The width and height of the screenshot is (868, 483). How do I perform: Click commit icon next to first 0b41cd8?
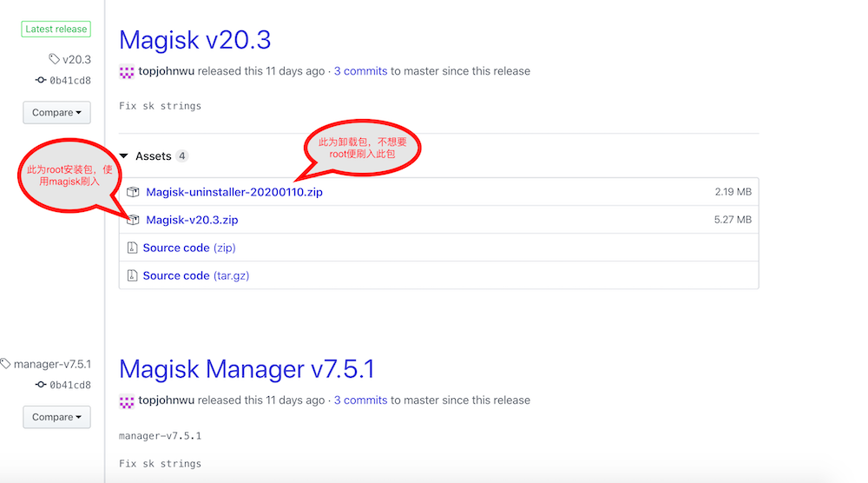click(41, 80)
